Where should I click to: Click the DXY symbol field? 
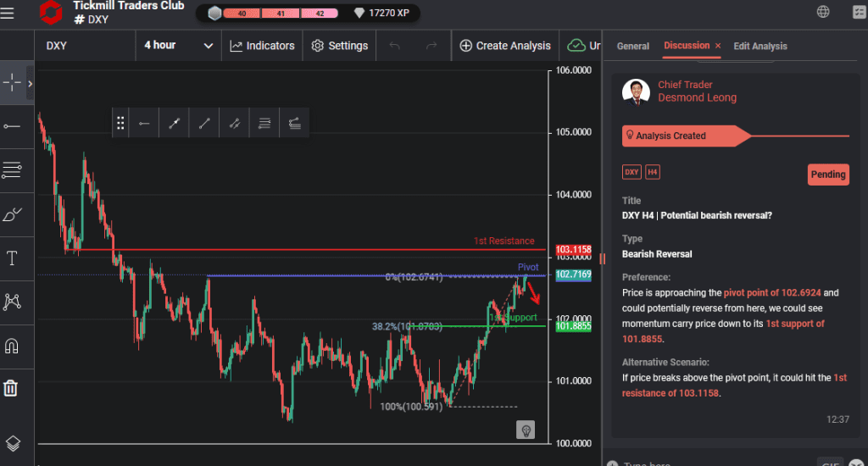point(86,46)
